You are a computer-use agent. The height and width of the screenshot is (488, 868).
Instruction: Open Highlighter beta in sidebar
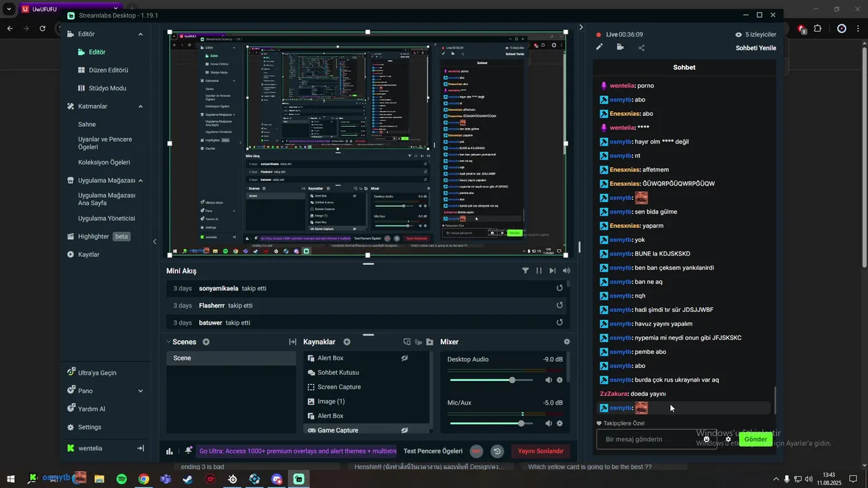tap(99, 237)
